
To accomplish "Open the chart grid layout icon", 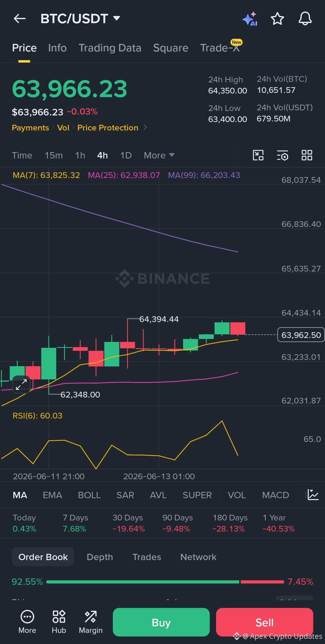I will point(307,155).
